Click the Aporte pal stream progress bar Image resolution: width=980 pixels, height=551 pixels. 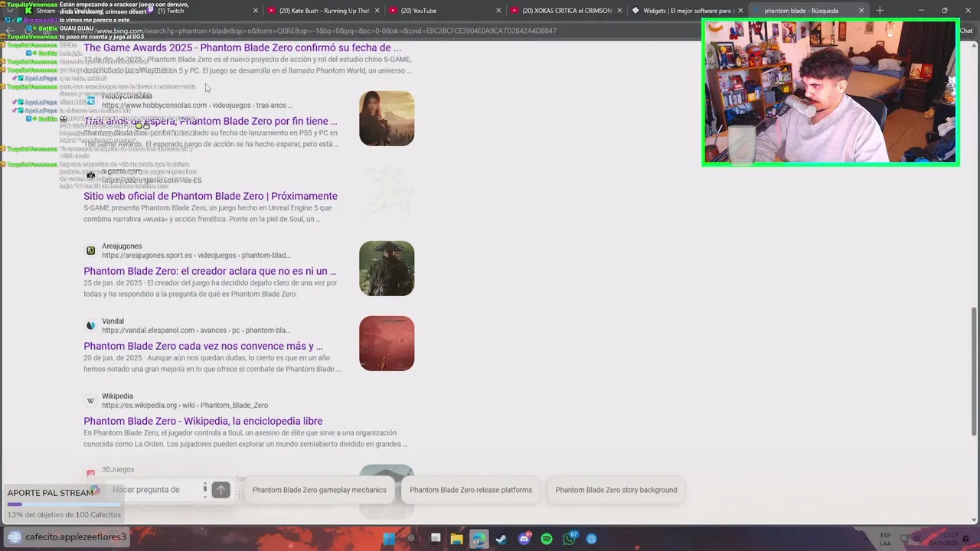point(64,504)
